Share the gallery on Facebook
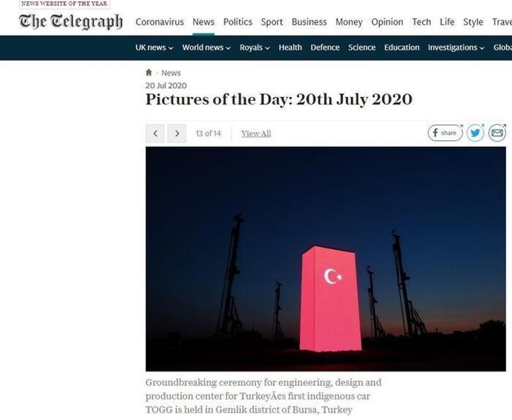This screenshot has width=512, height=420. 446,133
